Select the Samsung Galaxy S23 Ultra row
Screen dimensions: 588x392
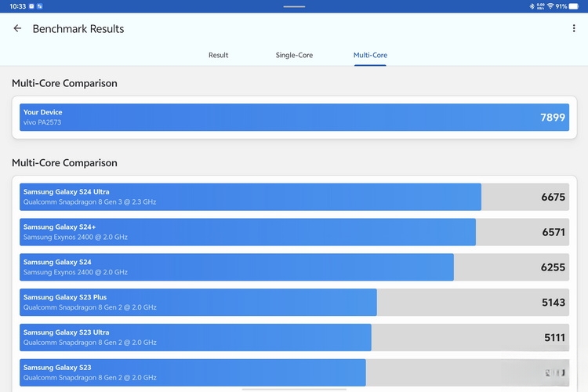click(x=294, y=338)
